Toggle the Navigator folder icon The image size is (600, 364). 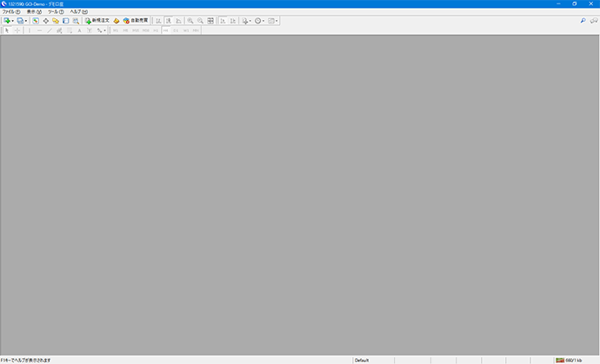56,20
